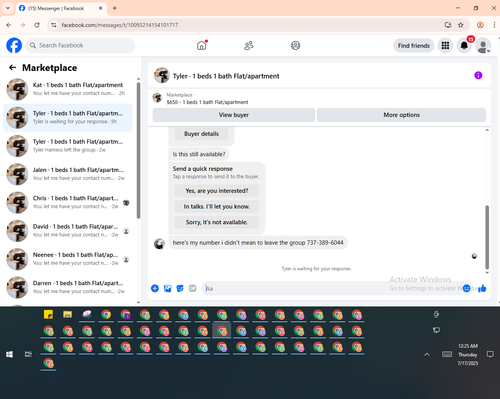Click the install app icon in address bar
The image size is (500, 399).
coord(448,25)
